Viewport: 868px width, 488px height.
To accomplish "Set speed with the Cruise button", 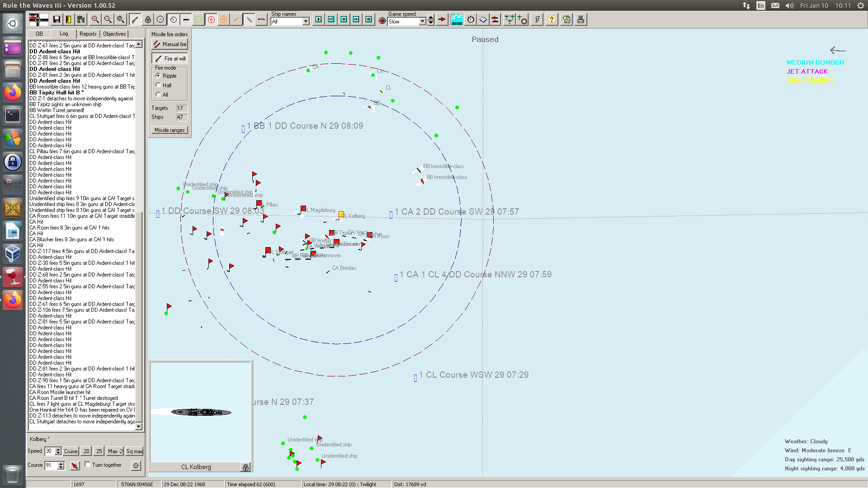I will [71, 451].
